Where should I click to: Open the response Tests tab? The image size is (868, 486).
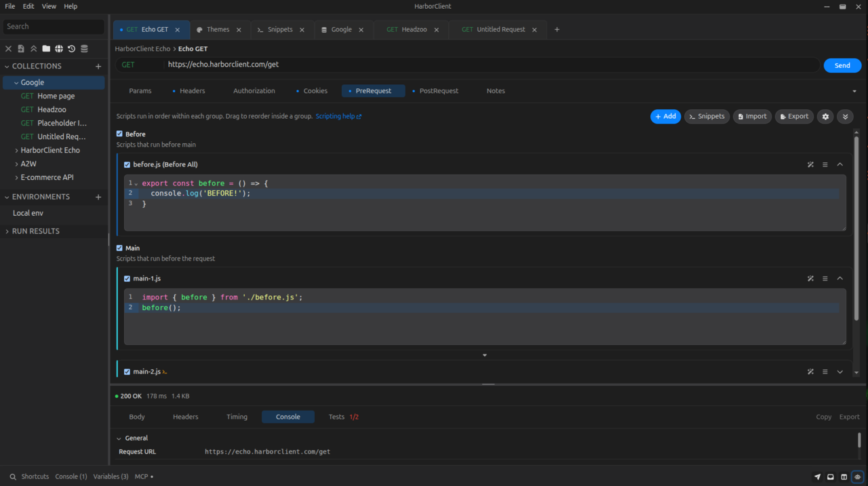(x=343, y=417)
